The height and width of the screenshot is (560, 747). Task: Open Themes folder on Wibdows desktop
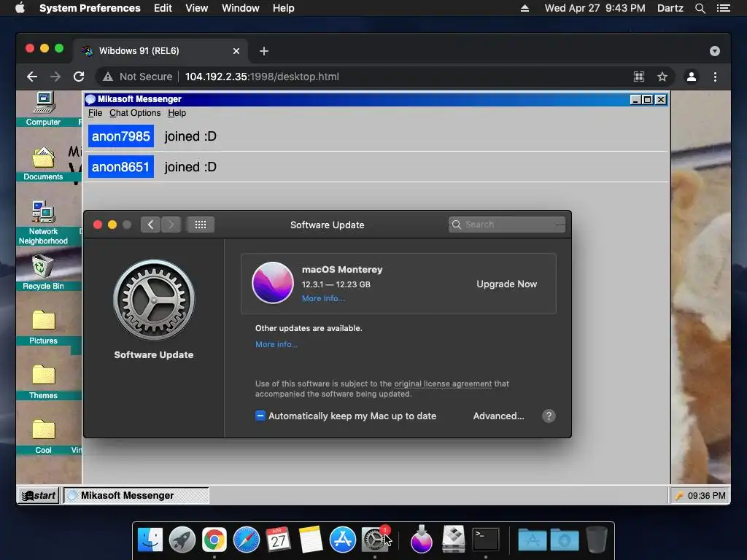(43, 382)
